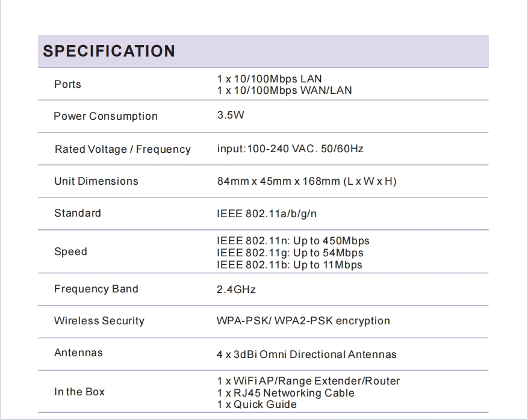Click the 4 x 3dBi Omni Directional Antennas text
This screenshot has width=528, height=420.
(x=306, y=354)
